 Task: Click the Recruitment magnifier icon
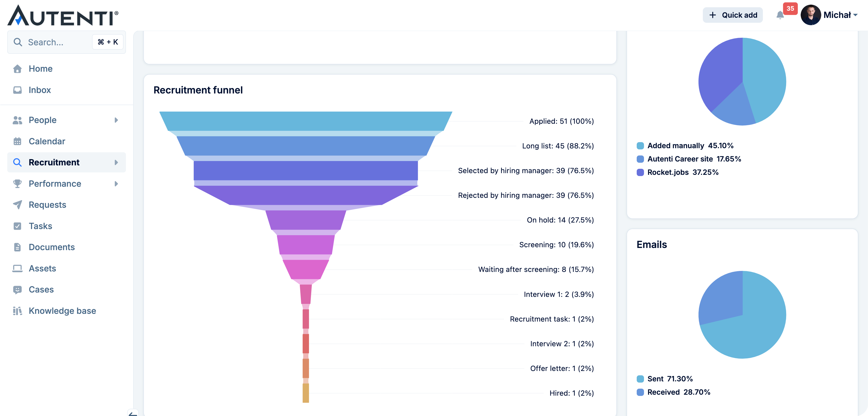(x=17, y=162)
